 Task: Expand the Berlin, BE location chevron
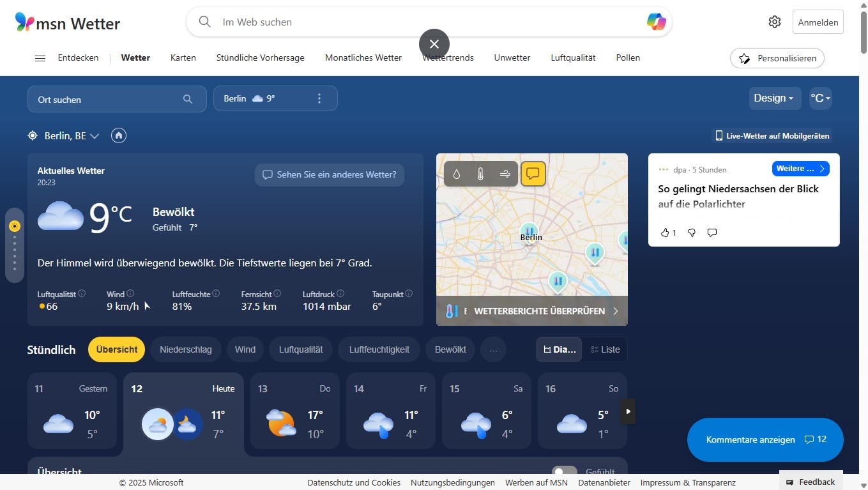click(x=95, y=136)
